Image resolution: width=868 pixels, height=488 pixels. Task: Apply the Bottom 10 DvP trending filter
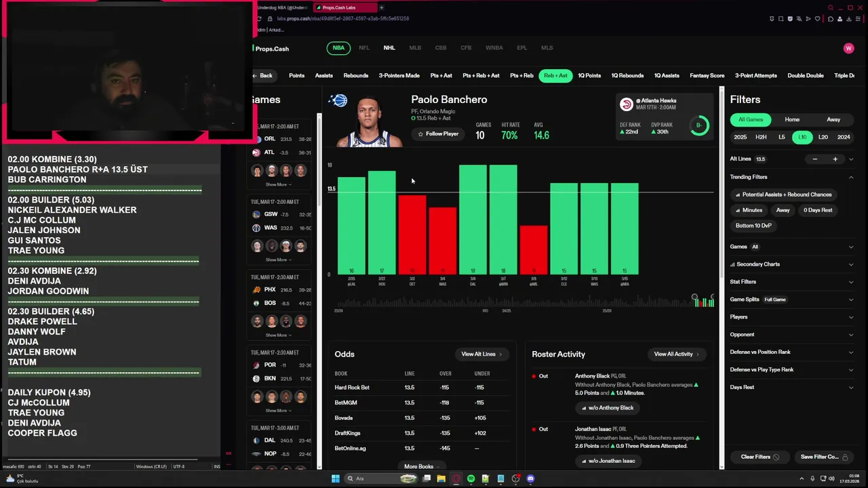click(753, 226)
